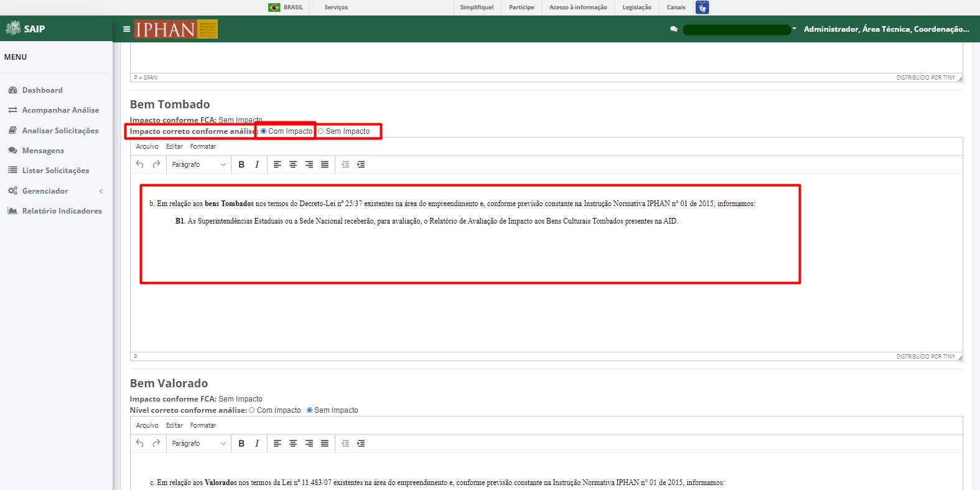
Task: Decrease indent in Bem Valorado editor
Action: coord(345,443)
